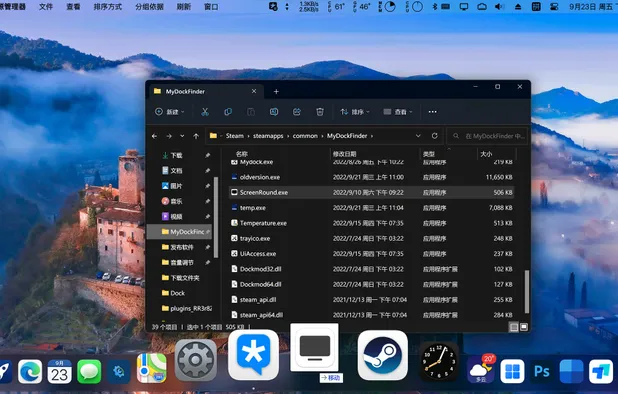This screenshot has height=394, width=618.
Task: Click the chevron after MyDockFinder in breadcrumb
Action: pyautogui.click(x=372, y=136)
